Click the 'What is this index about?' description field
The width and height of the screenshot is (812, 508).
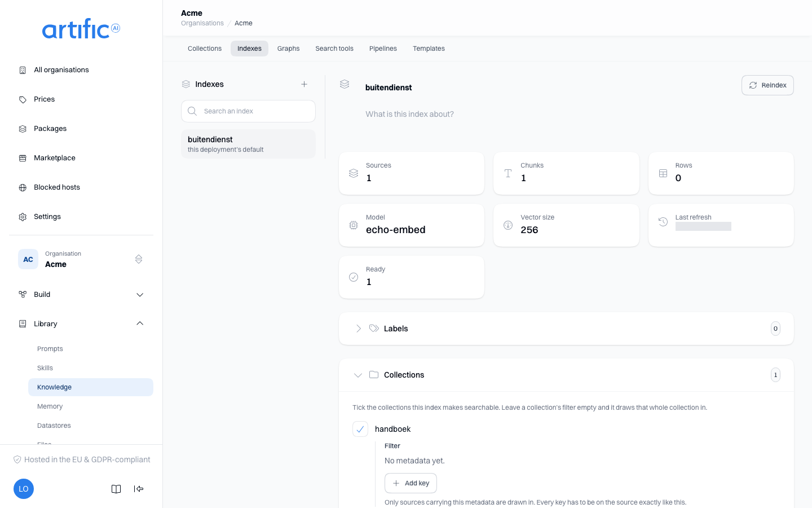point(579,114)
